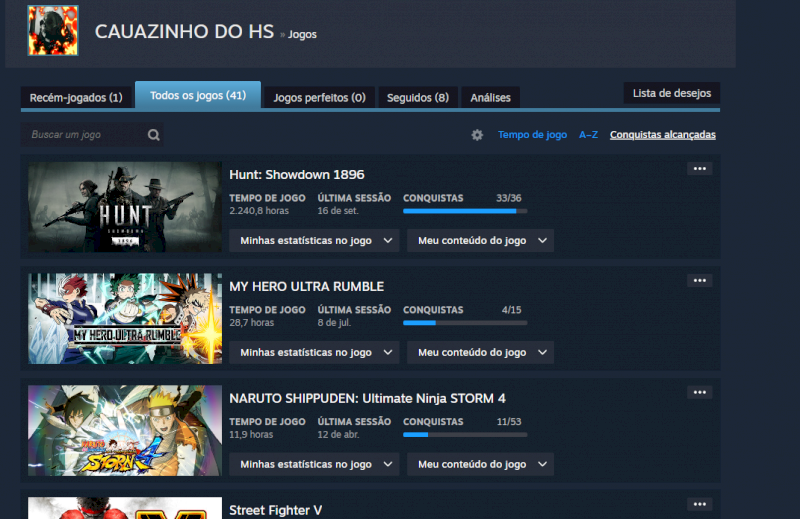The width and height of the screenshot is (800, 519).
Task: Click the Hunt: Showdown 33/36 achievements progress bar
Action: point(465,211)
